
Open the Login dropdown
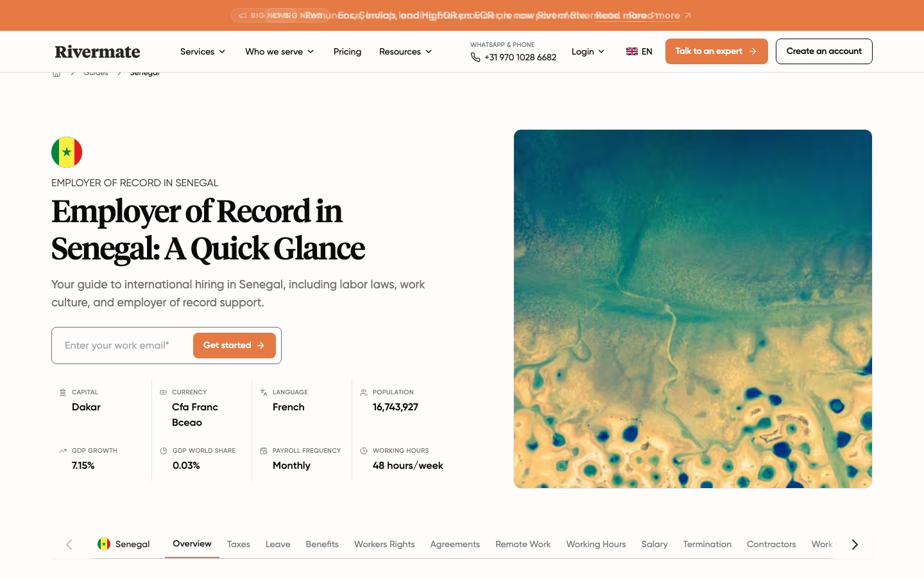[588, 51]
